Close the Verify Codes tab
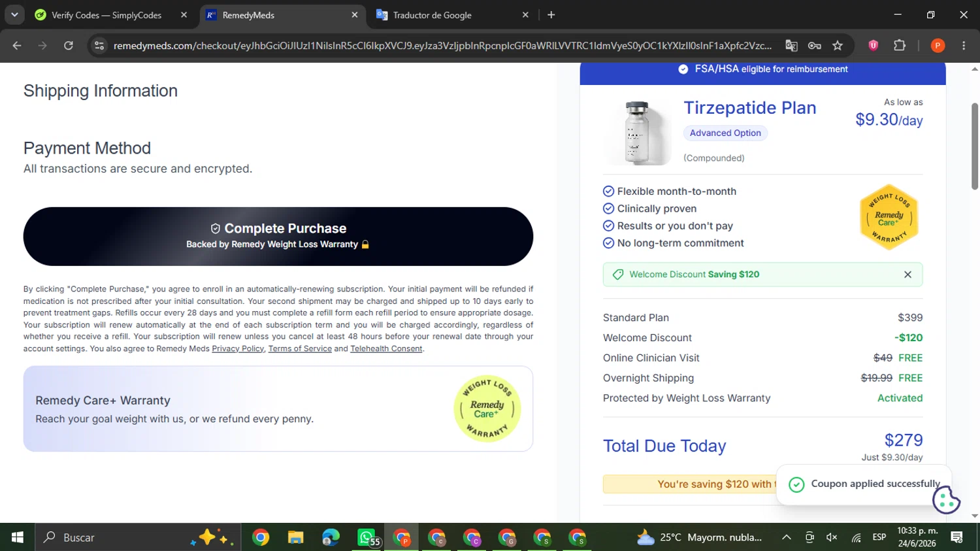980x551 pixels. (184, 15)
